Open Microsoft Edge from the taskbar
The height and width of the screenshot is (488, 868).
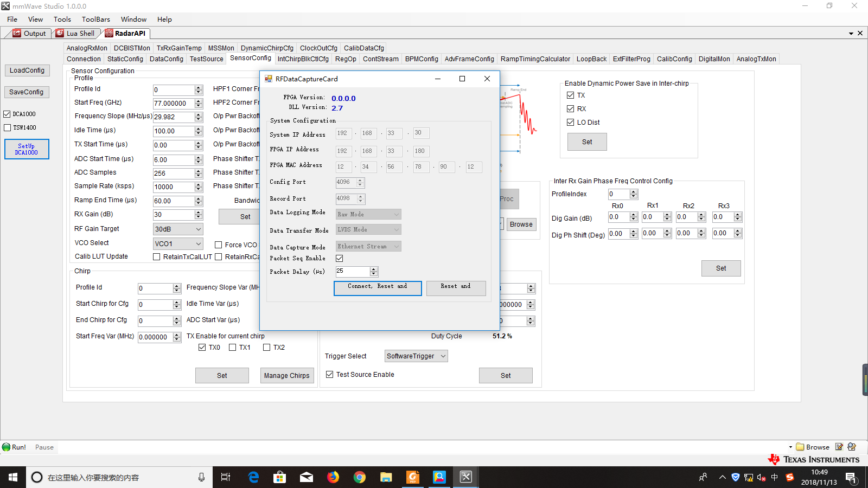(253, 477)
